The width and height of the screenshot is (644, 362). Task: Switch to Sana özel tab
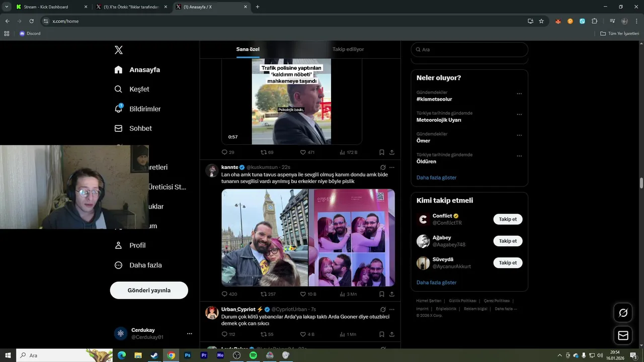pos(248,49)
